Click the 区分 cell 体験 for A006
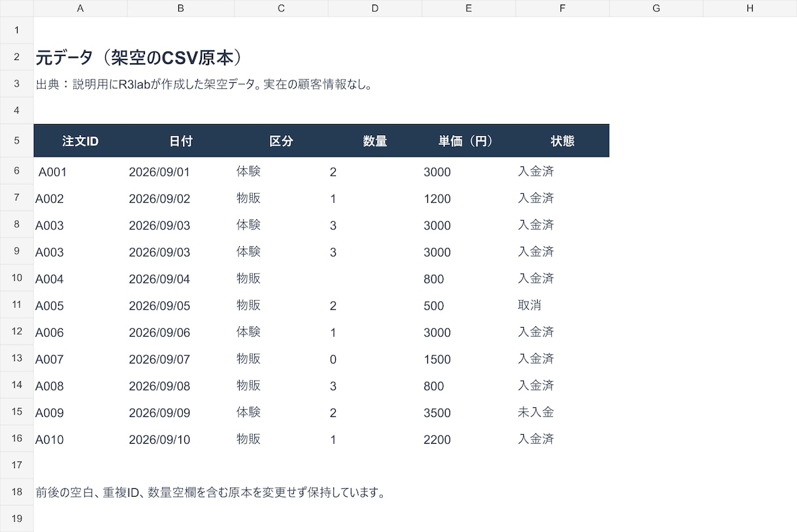This screenshot has width=797, height=532. [x=282, y=332]
